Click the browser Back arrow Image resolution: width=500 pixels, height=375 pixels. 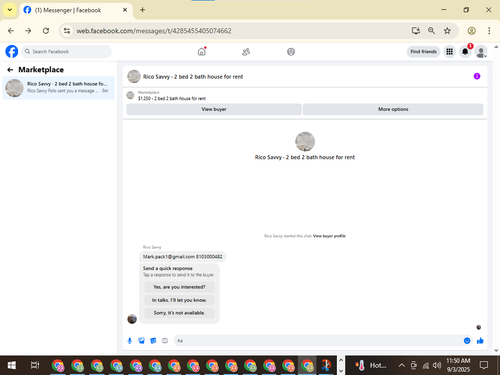click(x=11, y=31)
